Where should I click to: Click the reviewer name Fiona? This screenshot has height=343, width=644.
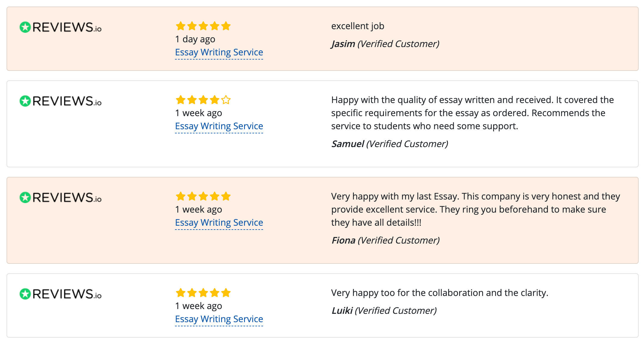pyautogui.click(x=343, y=241)
